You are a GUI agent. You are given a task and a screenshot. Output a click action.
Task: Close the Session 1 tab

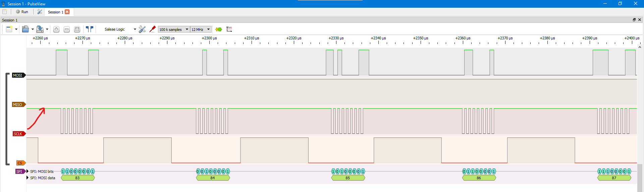(67, 12)
